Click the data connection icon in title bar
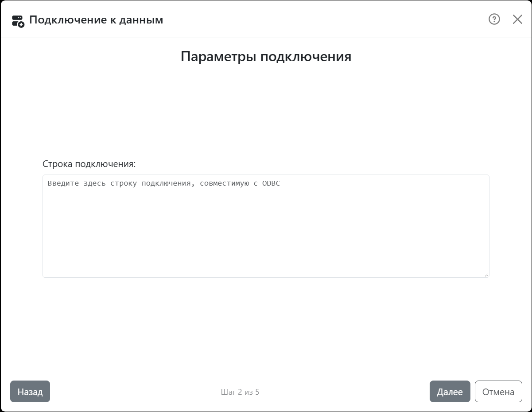532x412 pixels. click(x=18, y=21)
